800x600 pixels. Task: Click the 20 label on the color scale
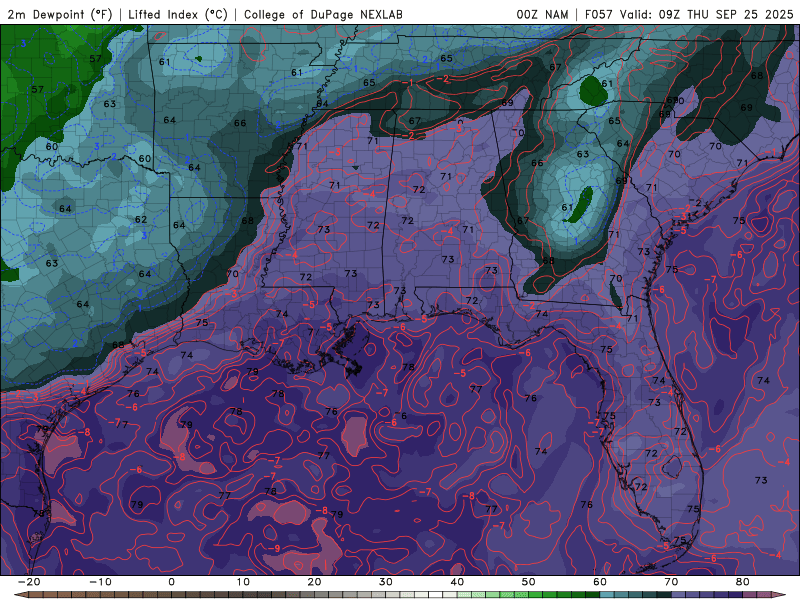(x=314, y=582)
